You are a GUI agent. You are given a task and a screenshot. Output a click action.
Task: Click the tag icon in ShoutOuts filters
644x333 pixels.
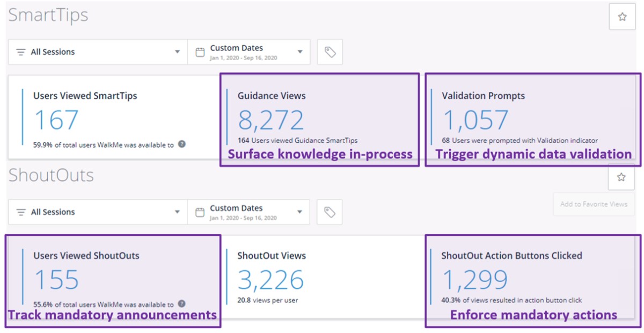330,212
